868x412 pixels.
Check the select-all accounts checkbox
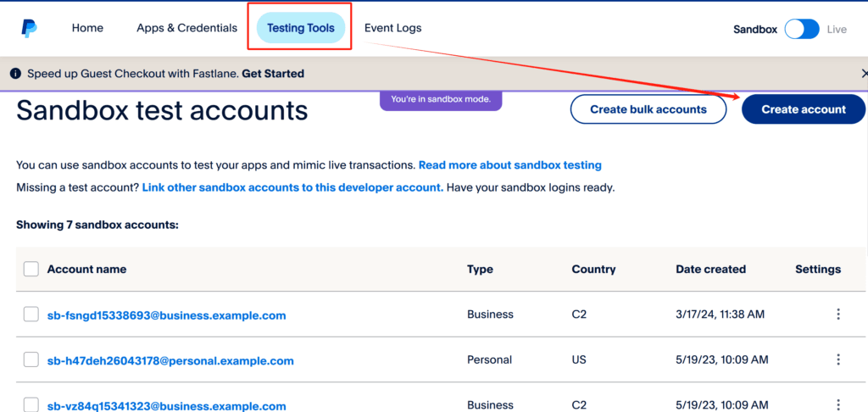tap(31, 269)
